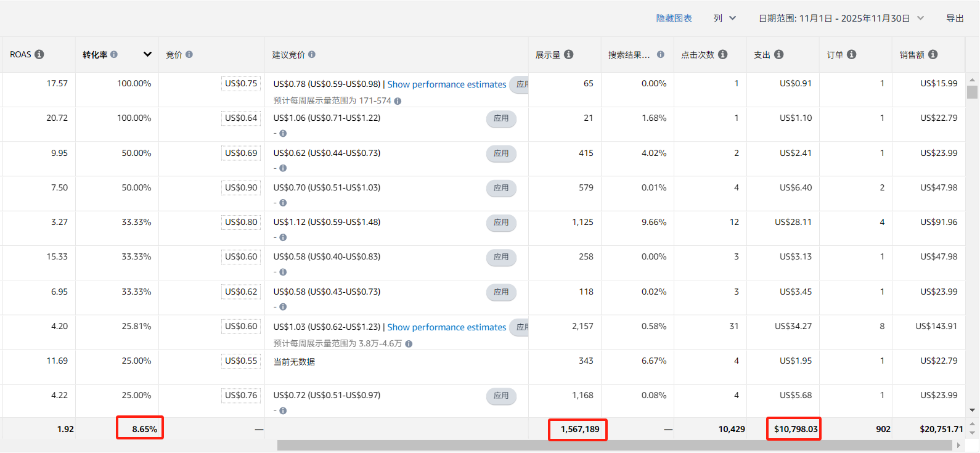Click the info icon next to 展示量
Screen dimensions: 980x453
[x=569, y=54]
